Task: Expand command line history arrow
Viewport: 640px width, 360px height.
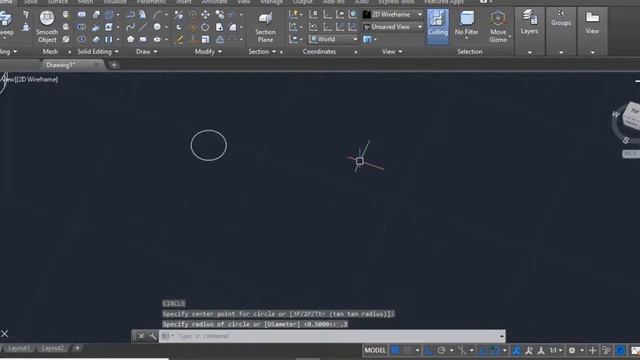Action: click(x=502, y=336)
